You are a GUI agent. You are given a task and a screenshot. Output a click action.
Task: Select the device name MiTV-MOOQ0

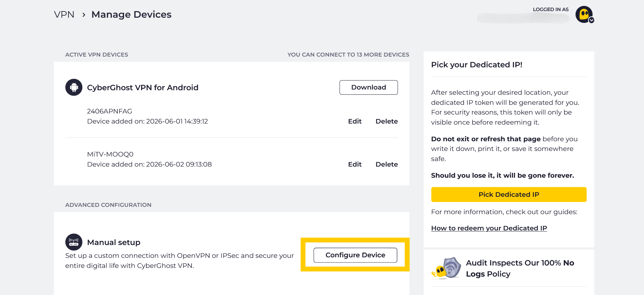point(110,154)
